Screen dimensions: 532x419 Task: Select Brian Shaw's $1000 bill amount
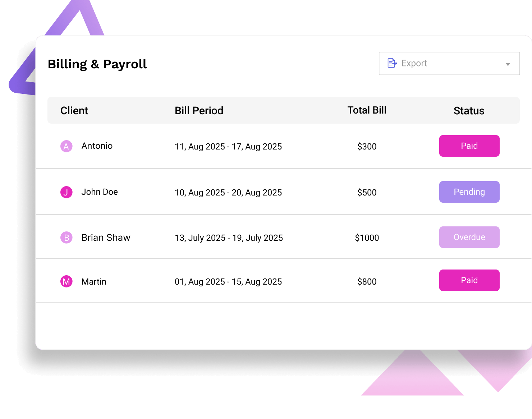(x=367, y=238)
